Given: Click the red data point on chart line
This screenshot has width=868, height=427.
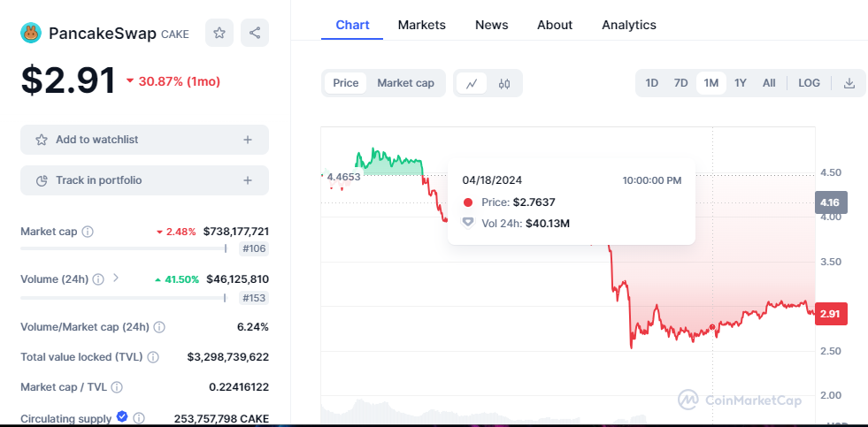Looking at the screenshot, I should coord(712,327).
